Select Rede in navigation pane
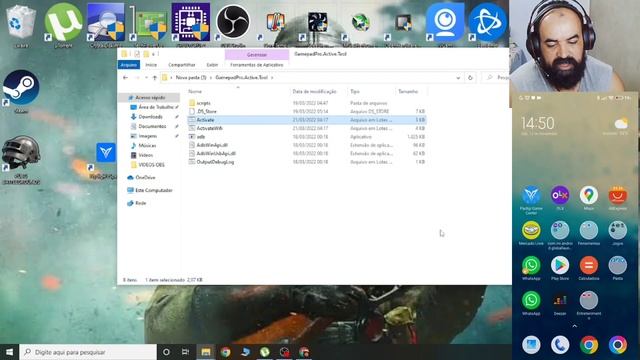The width and height of the screenshot is (640, 360). (140, 203)
